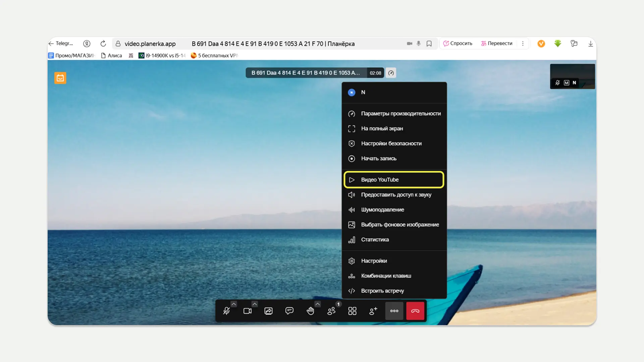Expand reactions arrow above raise hand
The height and width of the screenshot is (362, 644).
coord(317,304)
